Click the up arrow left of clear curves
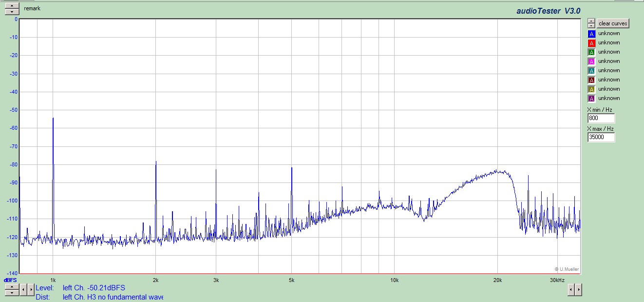 coord(591,21)
